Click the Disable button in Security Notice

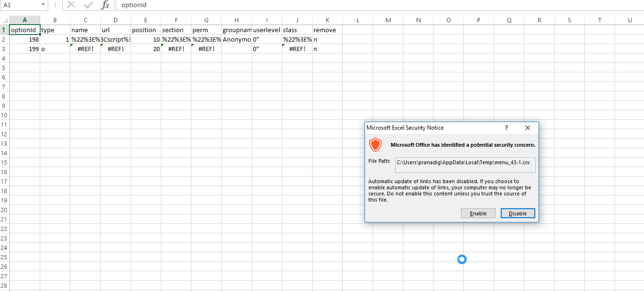tap(518, 213)
